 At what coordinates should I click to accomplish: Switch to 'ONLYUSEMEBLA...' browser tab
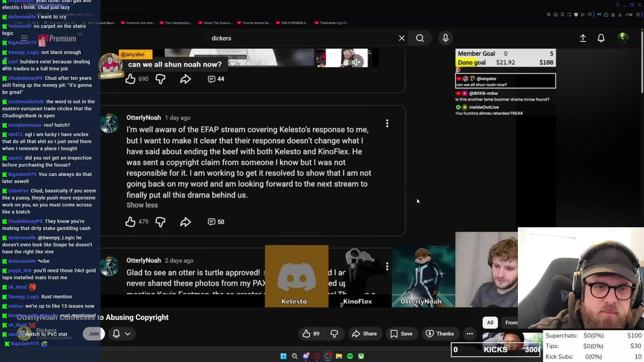292,23
